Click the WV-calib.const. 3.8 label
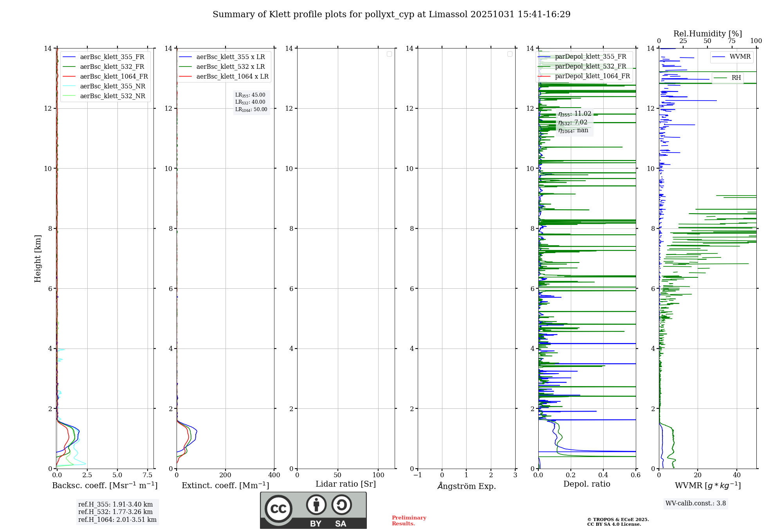783x532 pixels. point(695,503)
